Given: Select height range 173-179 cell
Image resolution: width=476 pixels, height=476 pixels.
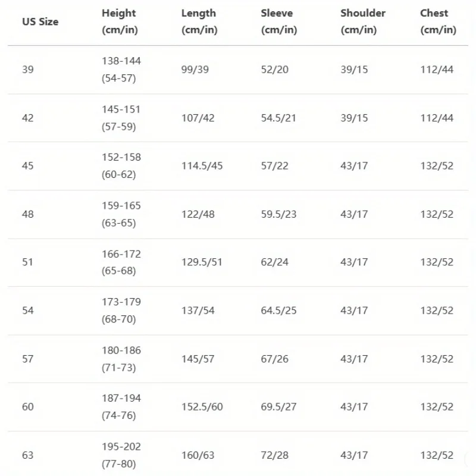Looking at the screenshot, I should coord(121,311).
